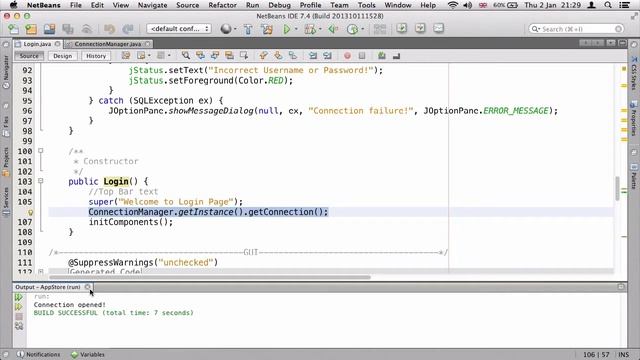The width and height of the screenshot is (640, 360).
Task: Click the New File toolbar icon
Action: coord(13,29)
